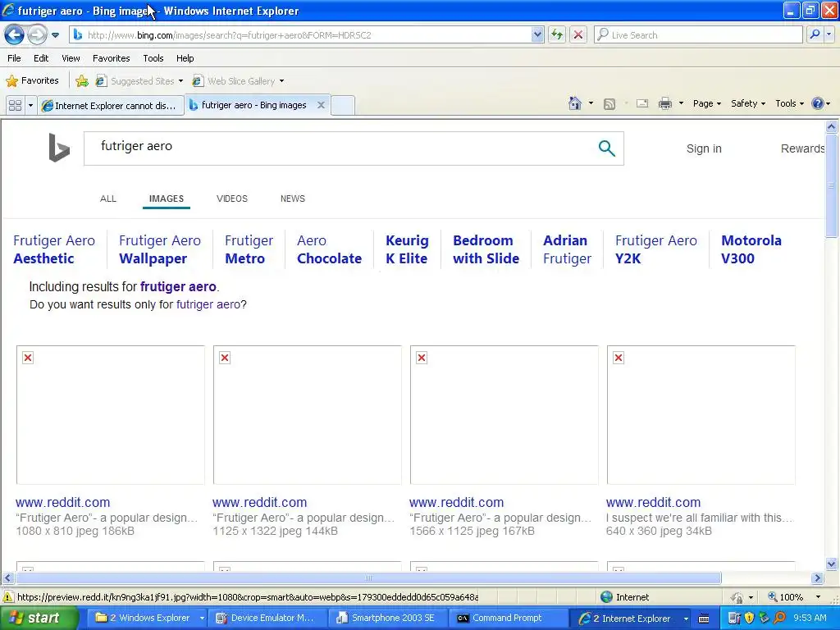Click Add to Favorites Bar icon
Viewport: 840px width, 630px height.
pos(81,81)
